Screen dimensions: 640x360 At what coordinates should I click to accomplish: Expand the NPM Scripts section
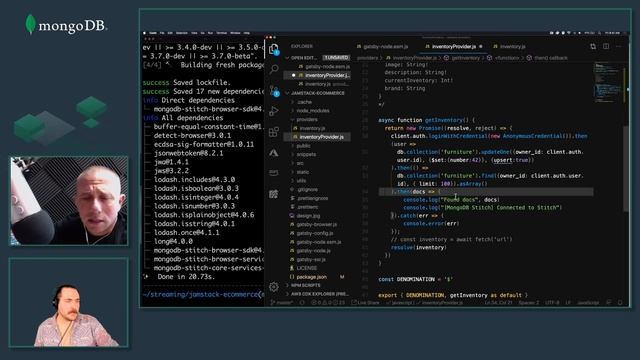coord(305,285)
